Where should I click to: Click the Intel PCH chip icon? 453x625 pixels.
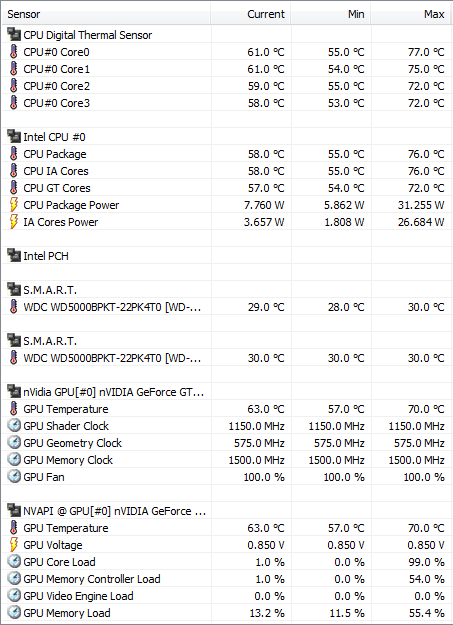(14, 256)
